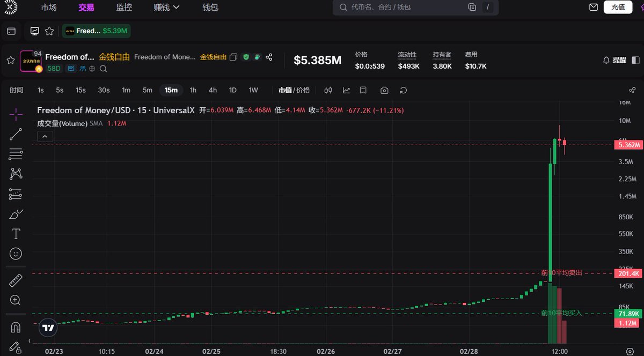Image resolution: width=644 pixels, height=356 pixels.
Task: Select the 15m timeframe
Action: click(x=171, y=90)
